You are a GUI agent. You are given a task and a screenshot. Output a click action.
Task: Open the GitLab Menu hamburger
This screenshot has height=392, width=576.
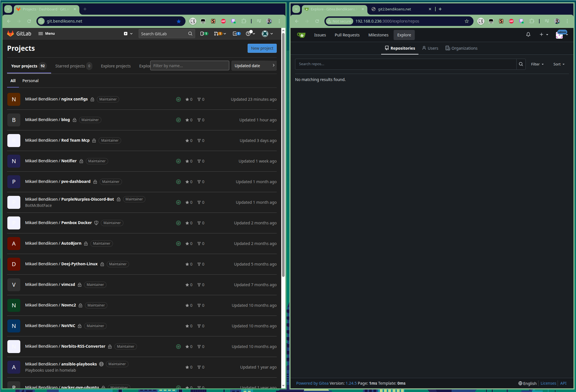click(x=47, y=34)
